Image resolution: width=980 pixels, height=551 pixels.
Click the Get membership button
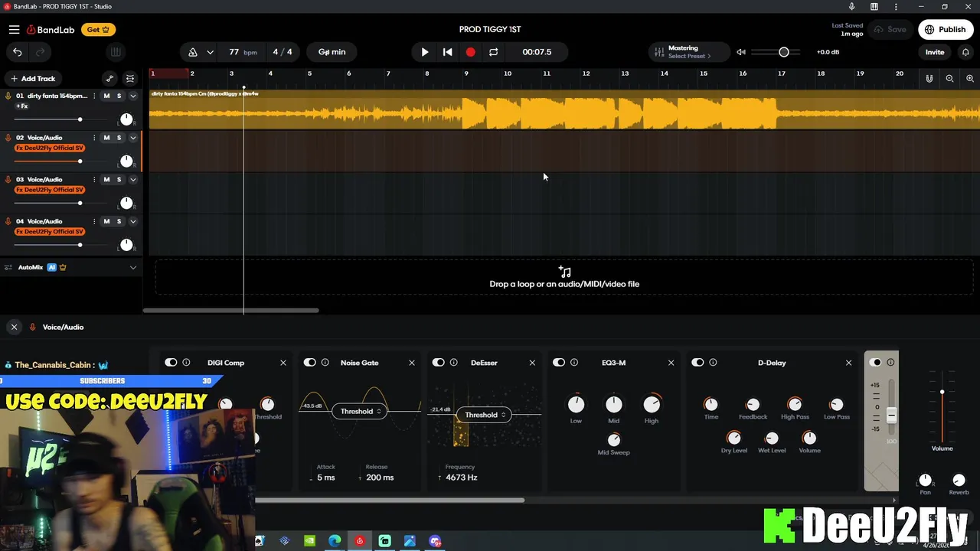(98, 30)
